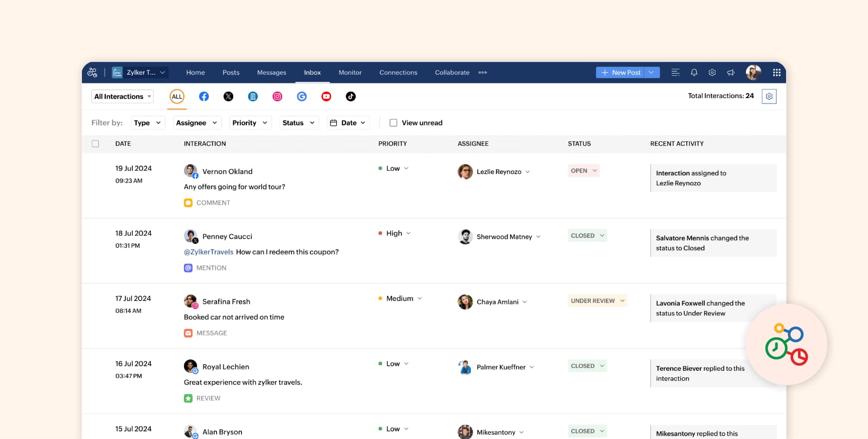Click the calendar icon in Date filter

pos(334,123)
